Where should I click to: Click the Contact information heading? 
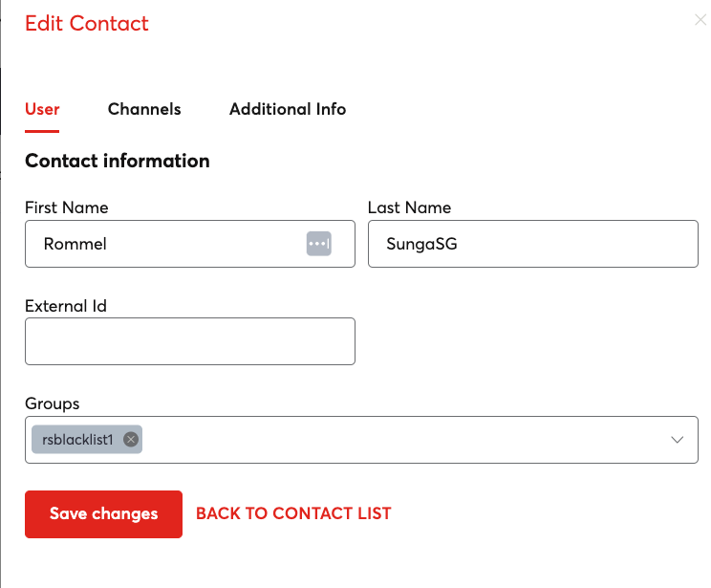[118, 161]
